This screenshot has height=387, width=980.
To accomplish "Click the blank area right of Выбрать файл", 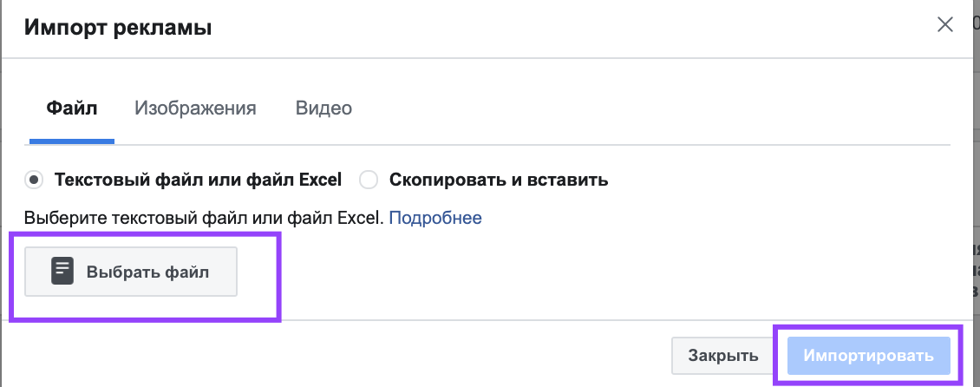I will coord(594,272).
